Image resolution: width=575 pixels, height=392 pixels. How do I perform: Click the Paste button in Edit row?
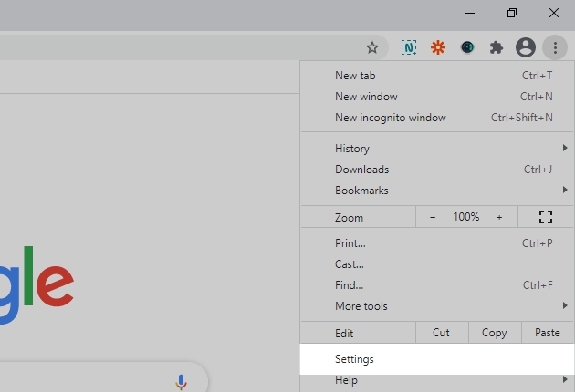point(548,333)
